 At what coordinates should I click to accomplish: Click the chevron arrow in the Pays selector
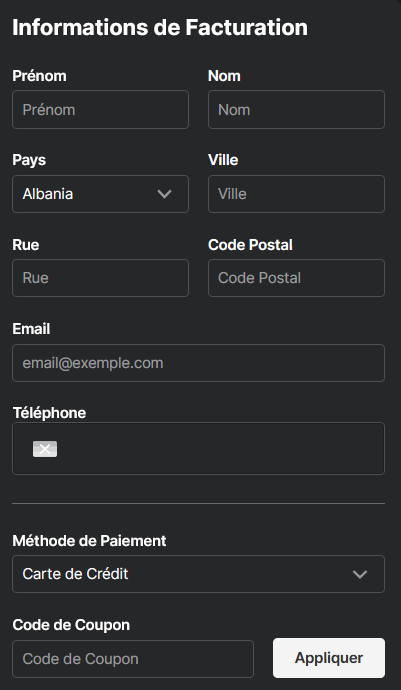click(165, 194)
